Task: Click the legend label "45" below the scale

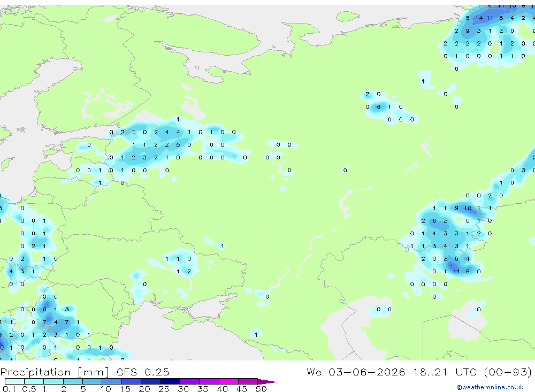Action: 242,389
